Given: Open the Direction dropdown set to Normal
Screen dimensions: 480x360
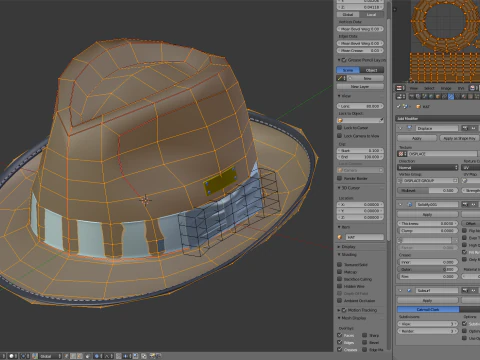Looking at the screenshot, I should coord(428,167).
